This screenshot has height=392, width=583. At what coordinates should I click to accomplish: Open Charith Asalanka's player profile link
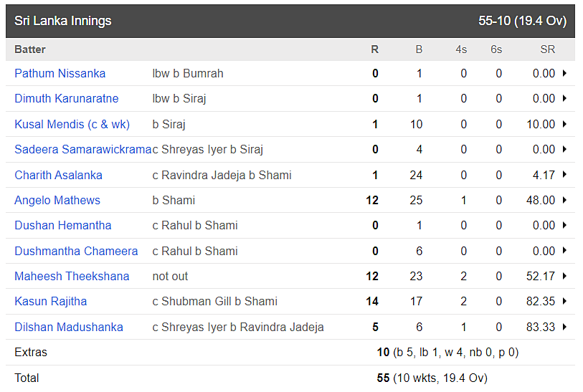tap(58, 175)
